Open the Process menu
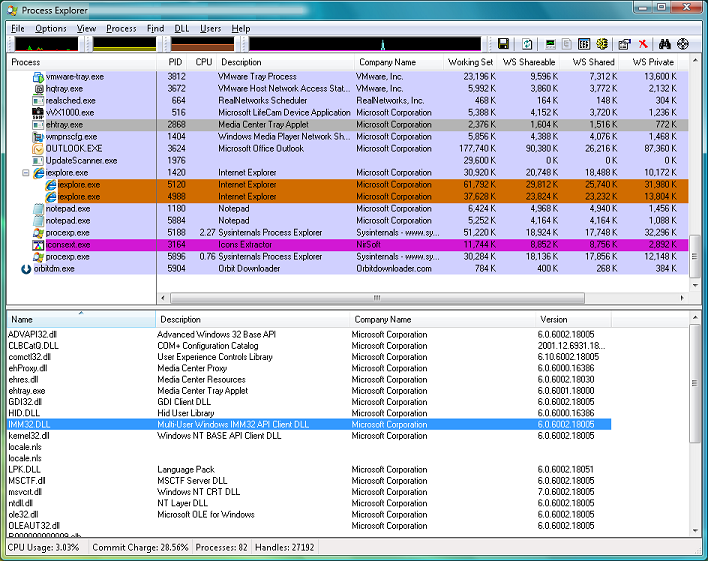The image size is (708, 561). click(121, 29)
